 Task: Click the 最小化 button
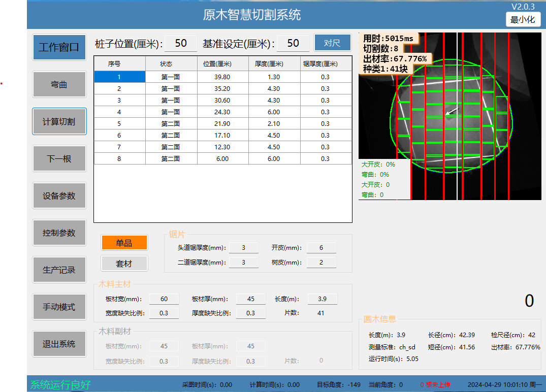523,20
